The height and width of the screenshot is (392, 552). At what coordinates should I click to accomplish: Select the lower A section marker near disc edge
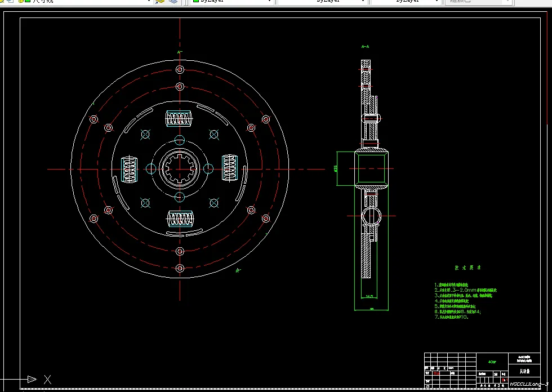[238, 270]
